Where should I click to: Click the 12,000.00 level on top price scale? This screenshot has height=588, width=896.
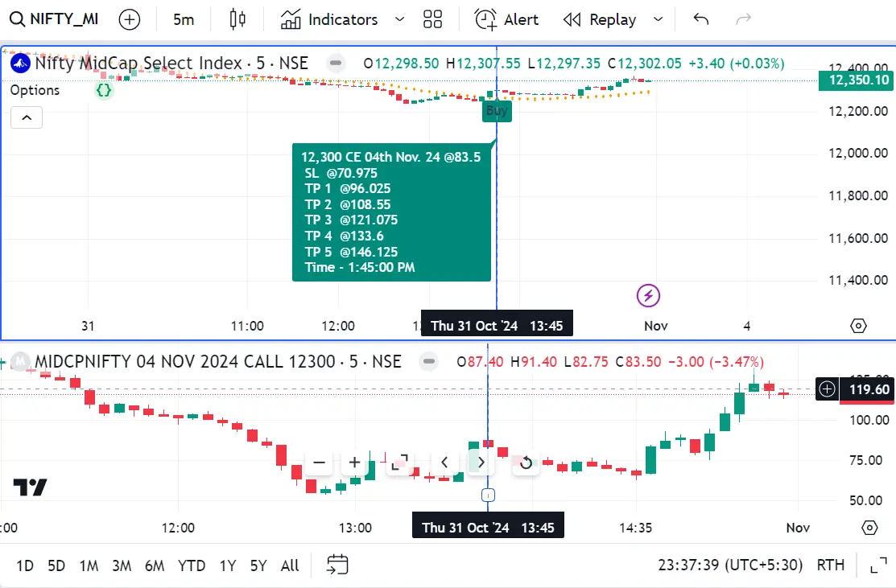coord(858,153)
